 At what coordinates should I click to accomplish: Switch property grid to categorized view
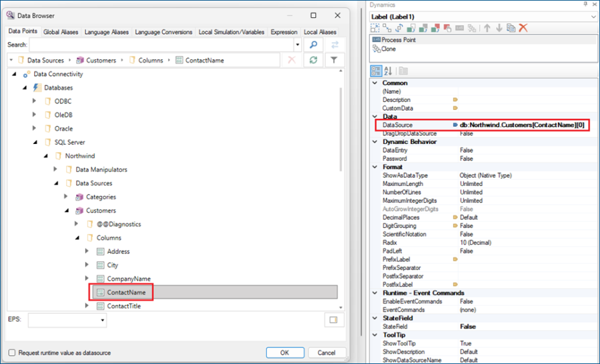(x=376, y=71)
